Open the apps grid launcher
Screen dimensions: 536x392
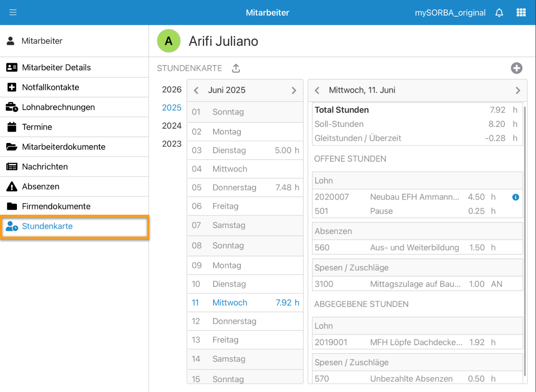521,12
